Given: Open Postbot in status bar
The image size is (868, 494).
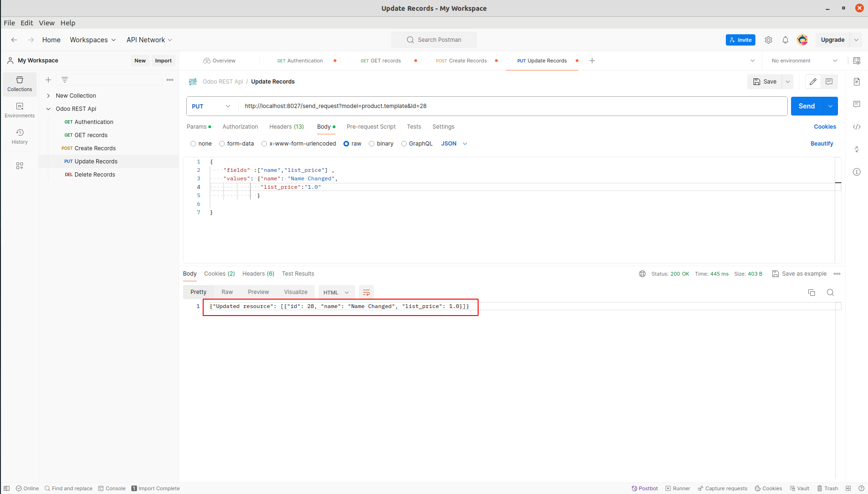Looking at the screenshot, I should 645,488.
